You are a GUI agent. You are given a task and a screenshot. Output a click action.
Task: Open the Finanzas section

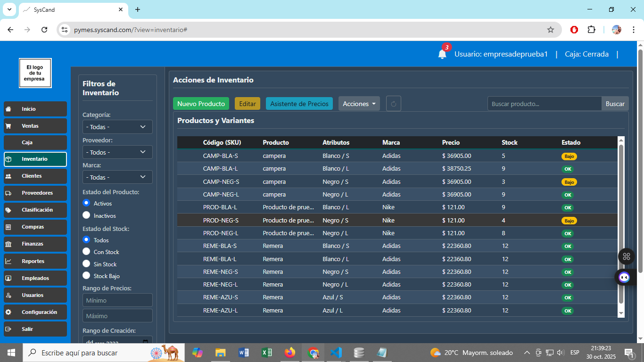pos(35,244)
